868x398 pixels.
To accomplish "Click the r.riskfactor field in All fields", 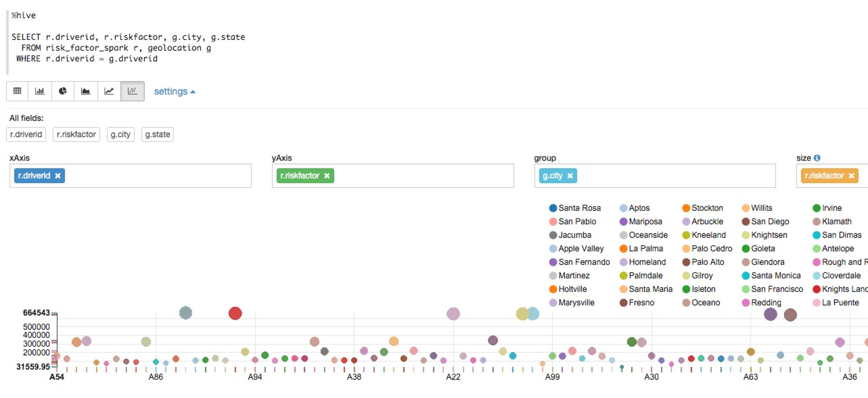I will tap(76, 134).
